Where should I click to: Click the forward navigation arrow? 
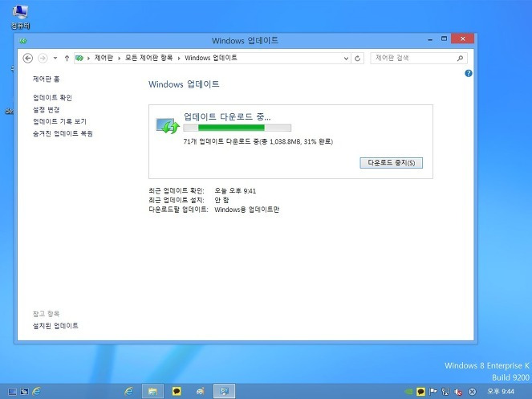coord(43,59)
